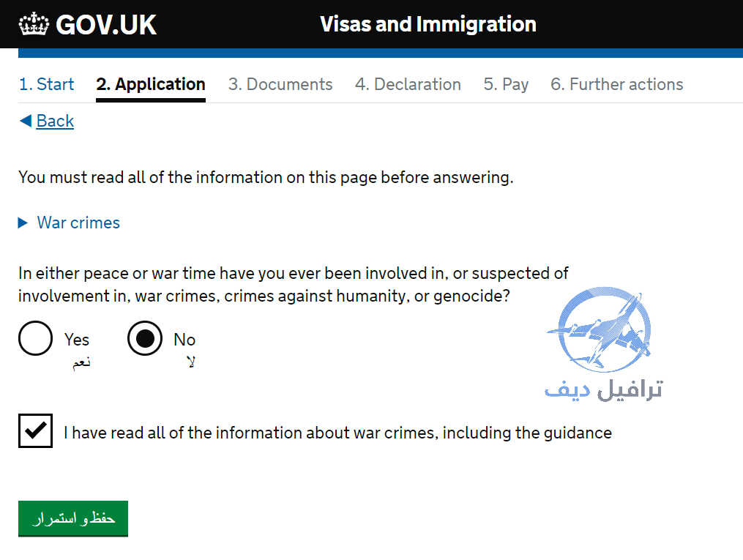Click the Visas and Immigration header title
Image resolution: width=743 pixels, height=560 pixels.
tap(428, 24)
